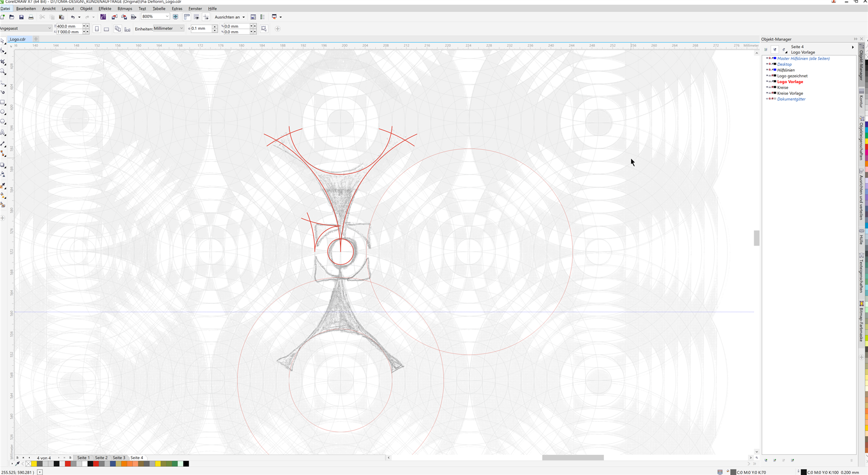The height and width of the screenshot is (475, 868).
Task: Click the Import icon in the toolbar
Action: (x=114, y=17)
